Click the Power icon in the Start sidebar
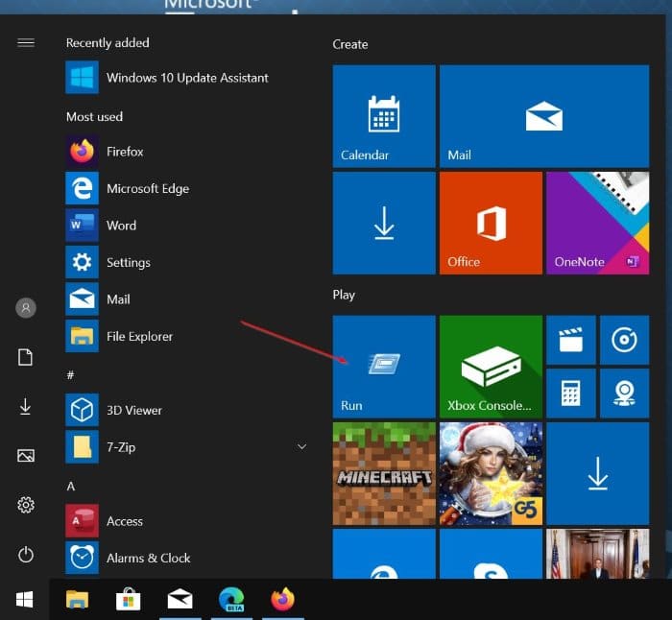 coord(26,555)
